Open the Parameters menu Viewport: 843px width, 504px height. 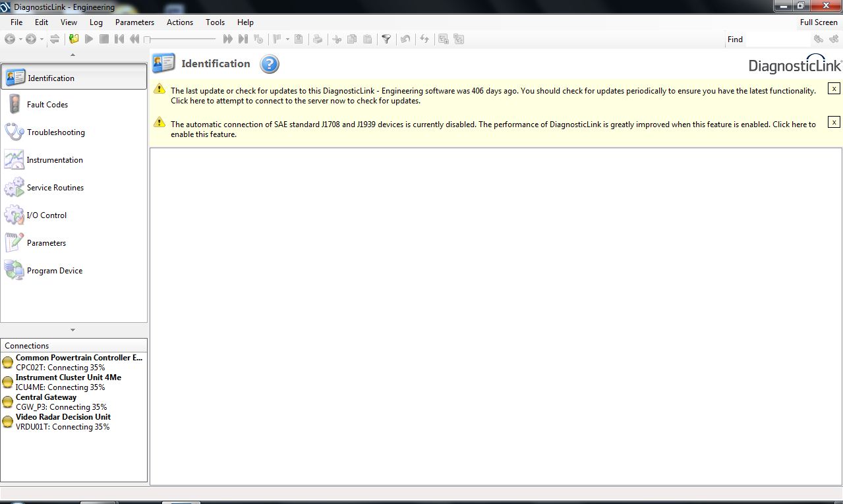(134, 22)
